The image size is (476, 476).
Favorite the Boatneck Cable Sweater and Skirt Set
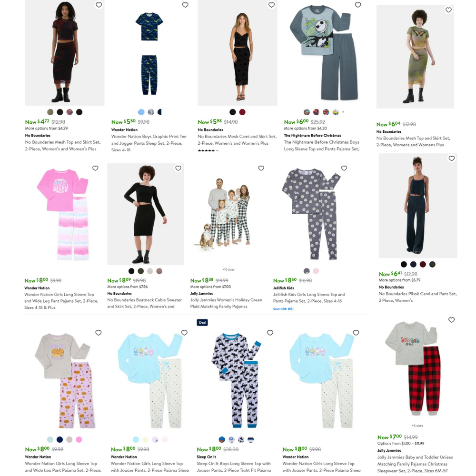(178, 168)
